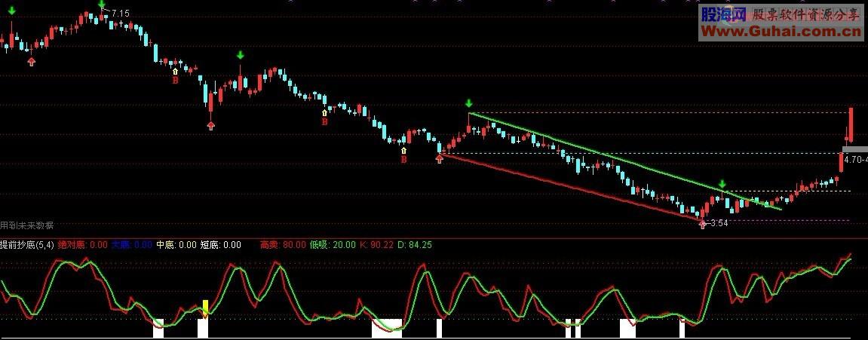Click red buy arrow beside the 3.54 label
The height and width of the screenshot is (340, 868).
click(x=703, y=224)
